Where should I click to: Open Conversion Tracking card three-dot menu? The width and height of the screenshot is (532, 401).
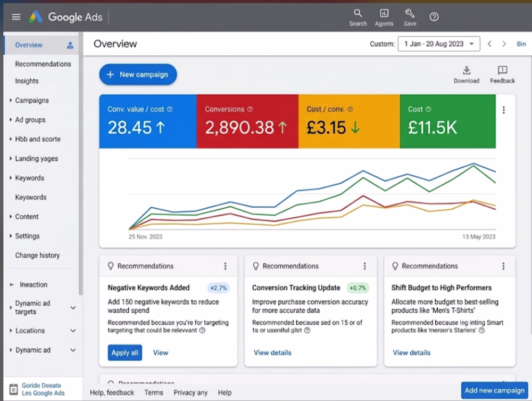365,266
